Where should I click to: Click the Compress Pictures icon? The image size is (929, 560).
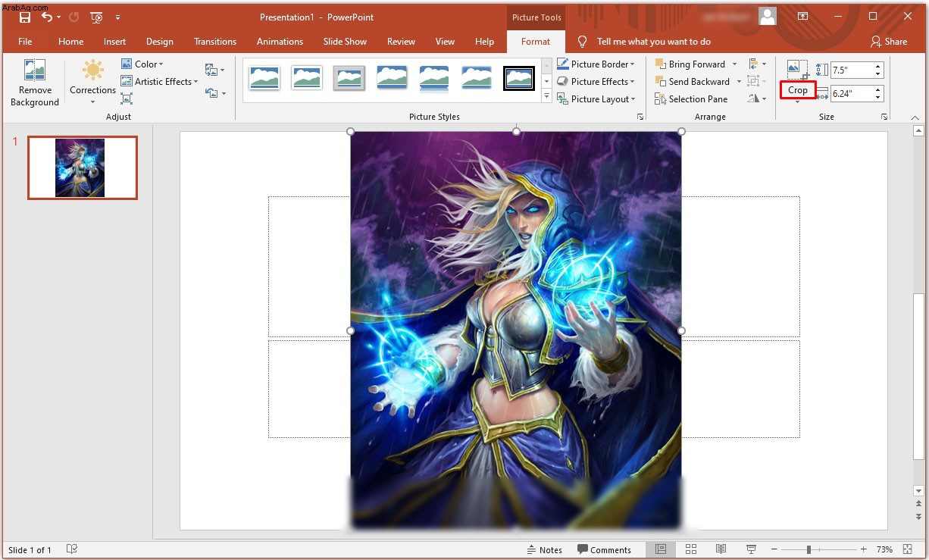[127, 99]
